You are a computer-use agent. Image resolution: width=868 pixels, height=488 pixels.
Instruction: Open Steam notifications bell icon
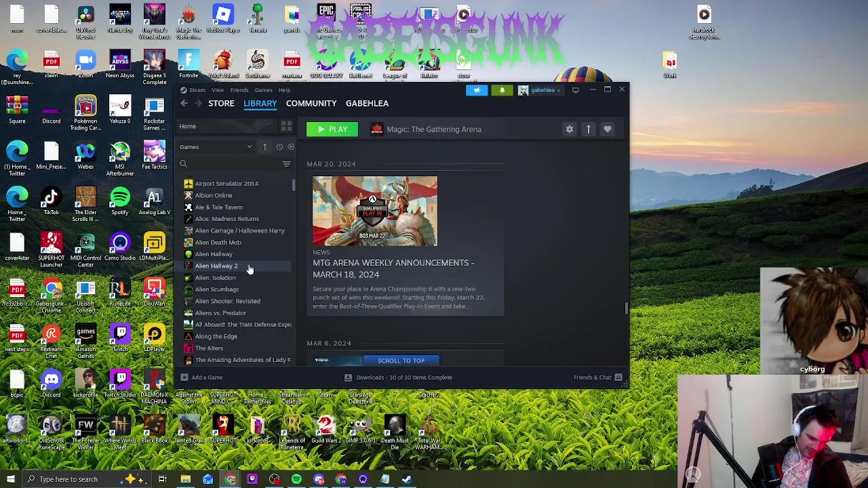tap(502, 90)
